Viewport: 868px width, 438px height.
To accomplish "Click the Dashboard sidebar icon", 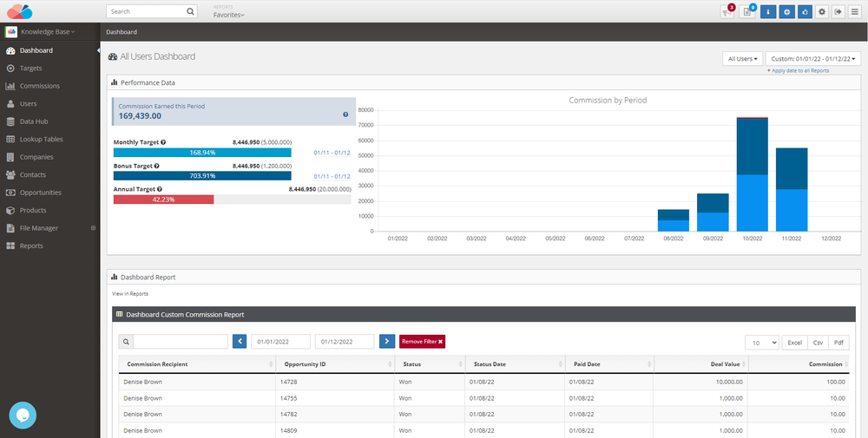I will pyautogui.click(x=10, y=50).
